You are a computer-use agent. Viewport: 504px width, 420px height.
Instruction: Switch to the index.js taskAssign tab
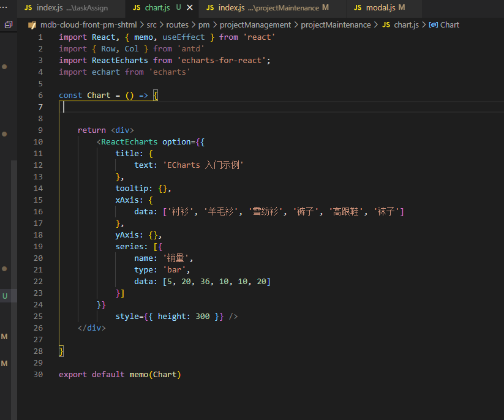point(72,8)
